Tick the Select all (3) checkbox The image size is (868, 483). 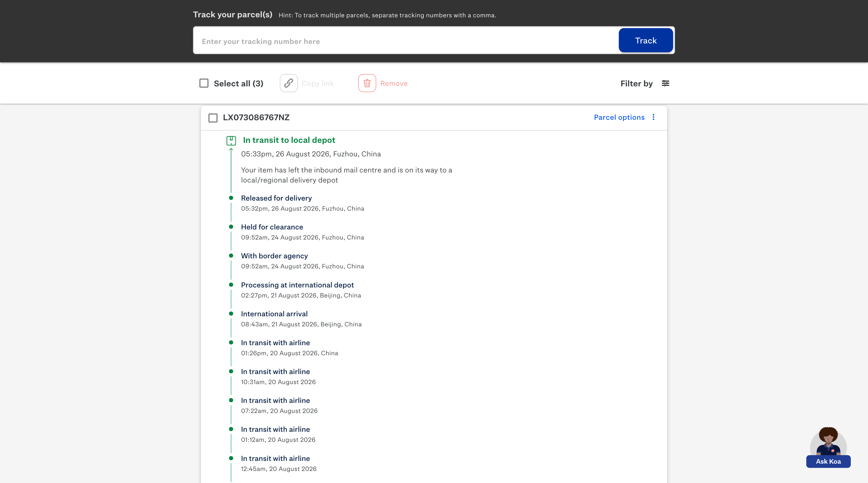pyautogui.click(x=204, y=83)
